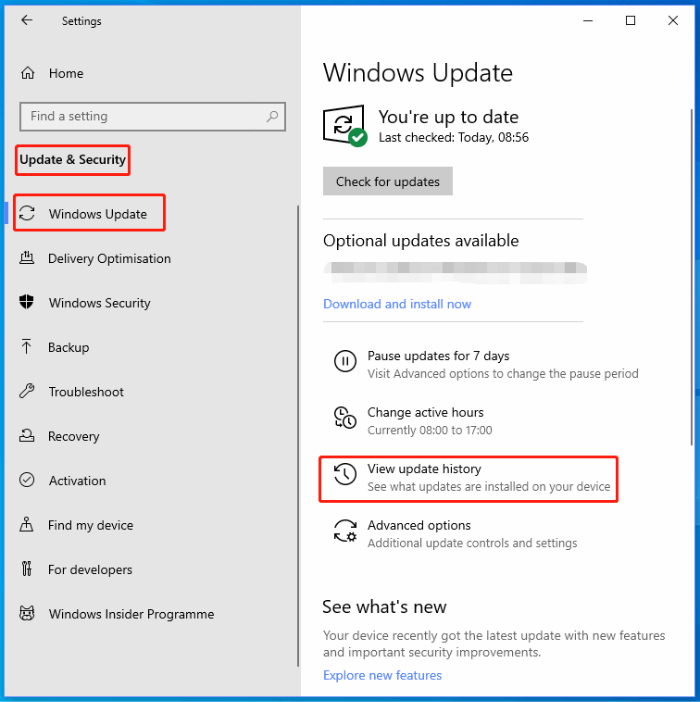700x702 pixels.
Task: Click Currently 08:00 to 17:00 text
Action: pyautogui.click(x=430, y=430)
